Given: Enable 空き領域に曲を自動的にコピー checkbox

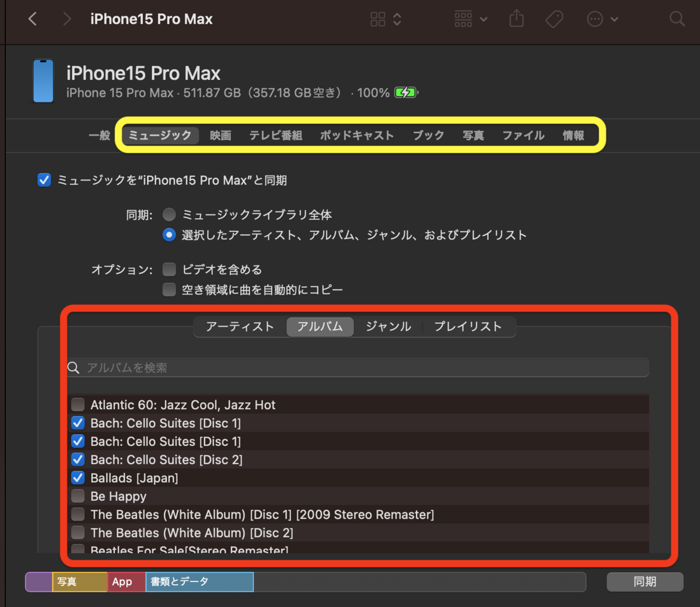Looking at the screenshot, I should coord(169,289).
